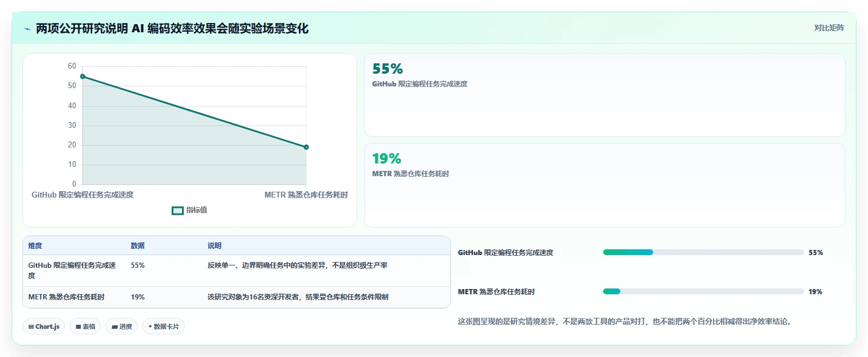Click the 维度 column header
868x357 pixels.
35,246
